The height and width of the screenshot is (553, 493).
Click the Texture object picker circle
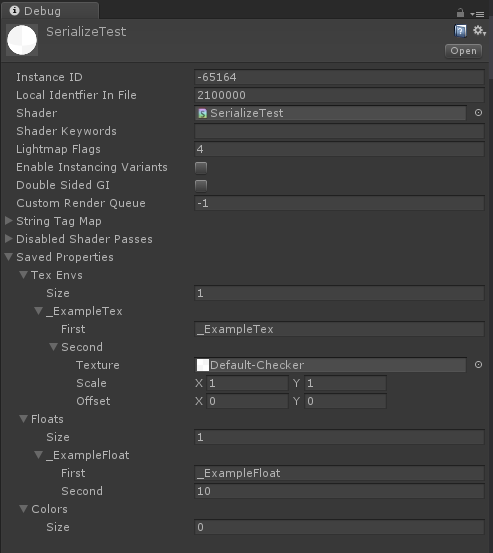click(x=478, y=365)
